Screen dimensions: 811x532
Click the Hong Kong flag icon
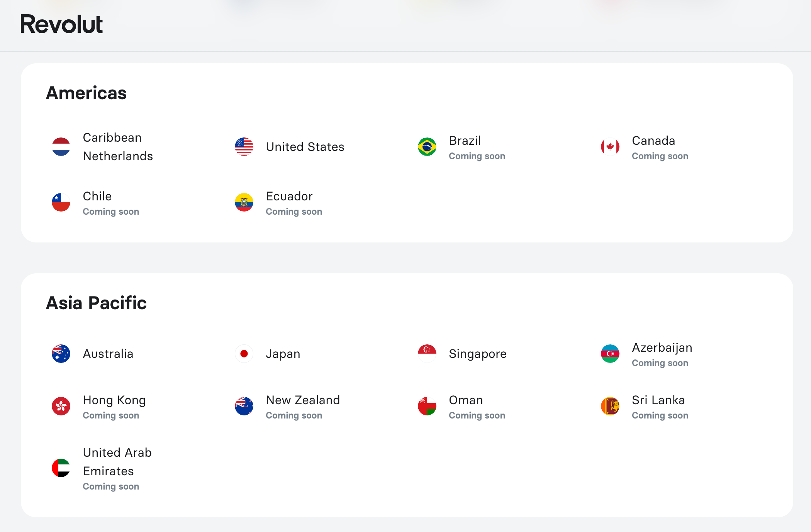point(61,406)
